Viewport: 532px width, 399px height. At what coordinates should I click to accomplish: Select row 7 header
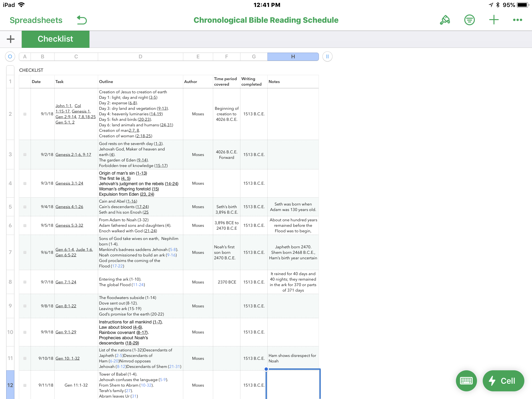click(10, 252)
